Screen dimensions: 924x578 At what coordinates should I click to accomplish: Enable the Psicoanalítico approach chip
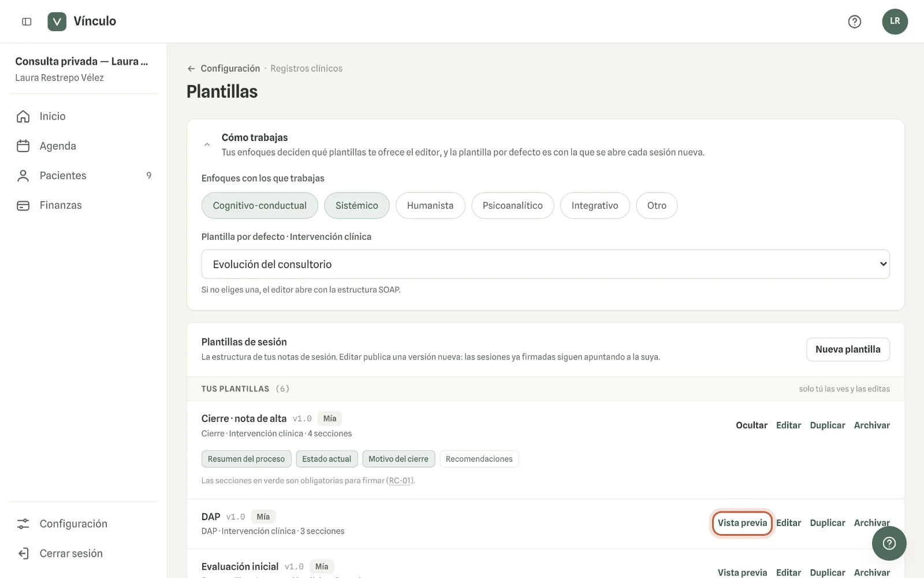click(512, 205)
